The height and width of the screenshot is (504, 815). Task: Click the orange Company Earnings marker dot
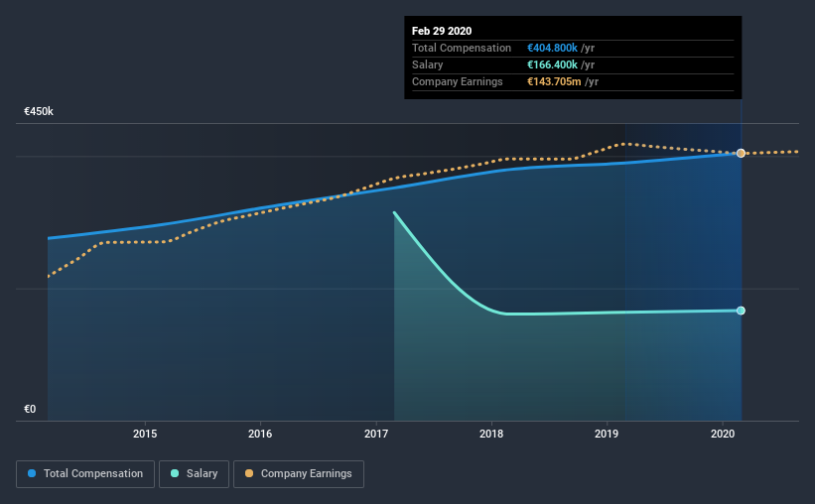pos(741,153)
